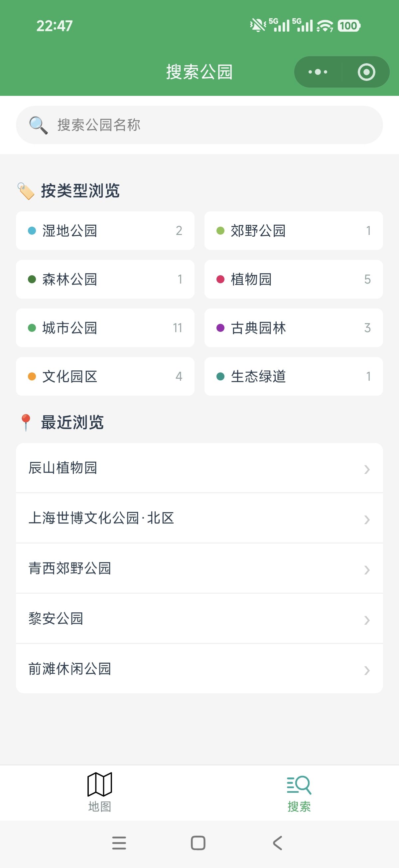Viewport: 399px width, 868px height.
Task: Tap the magnifying glass search icon
Action: point(38,125)
